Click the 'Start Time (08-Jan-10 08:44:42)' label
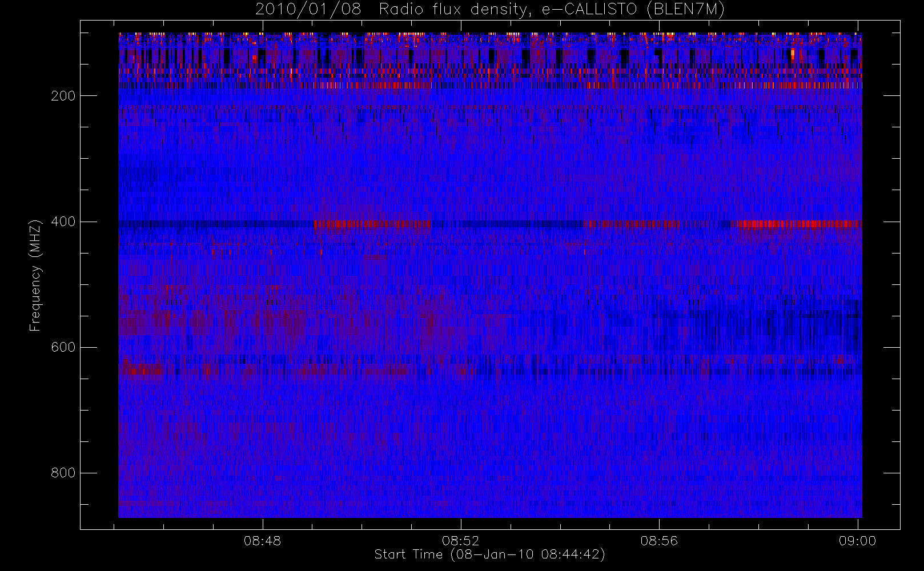Screen dimensions: 924x571 tap(490, 554)
